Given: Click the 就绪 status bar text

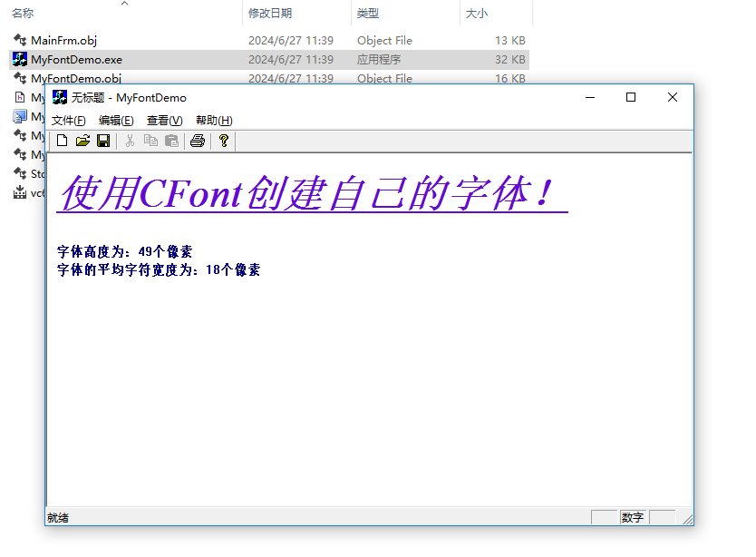Looking at the screenshot, I should click(x=58, y=518).
